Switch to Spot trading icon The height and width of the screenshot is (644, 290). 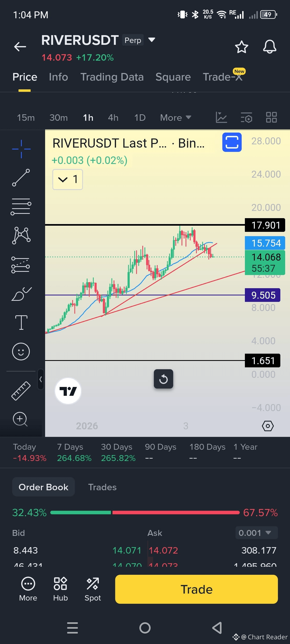click(x=93, y=589)
